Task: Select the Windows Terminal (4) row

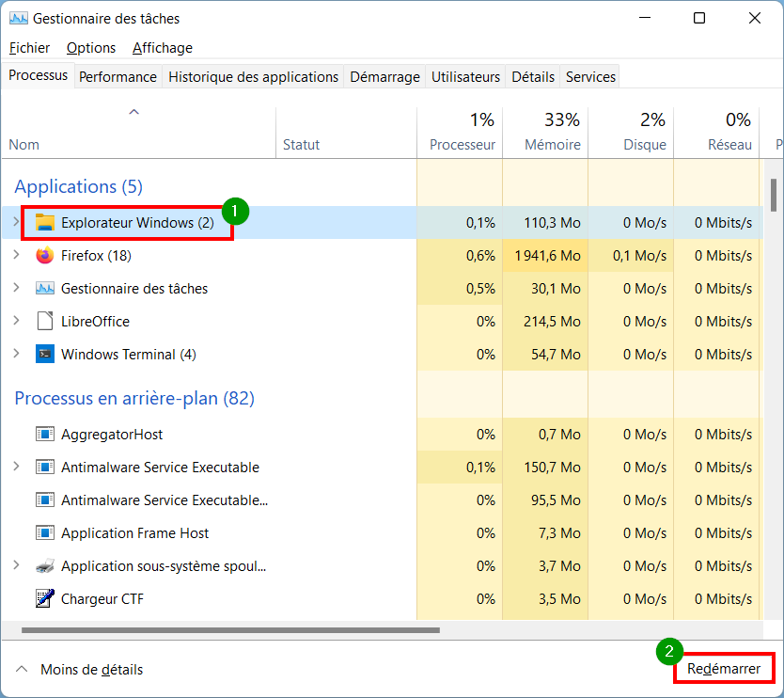Action: pos(383,355)
